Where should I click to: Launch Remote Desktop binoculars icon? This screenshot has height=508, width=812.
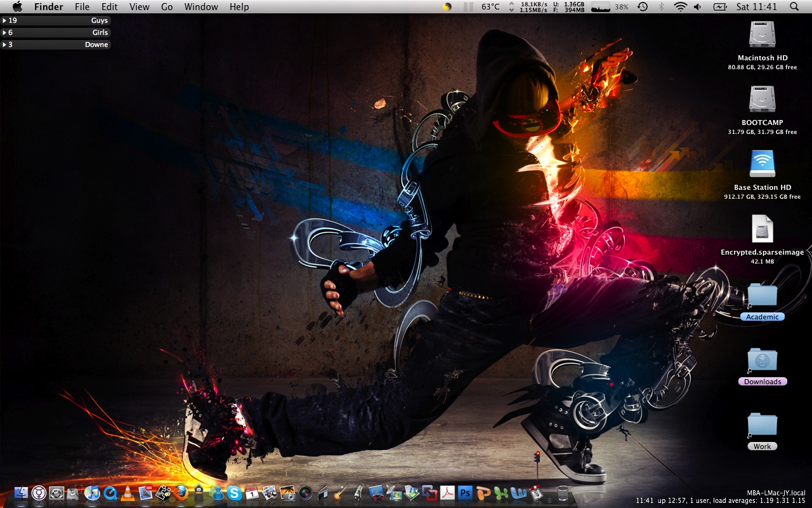(x=376, y=492)
